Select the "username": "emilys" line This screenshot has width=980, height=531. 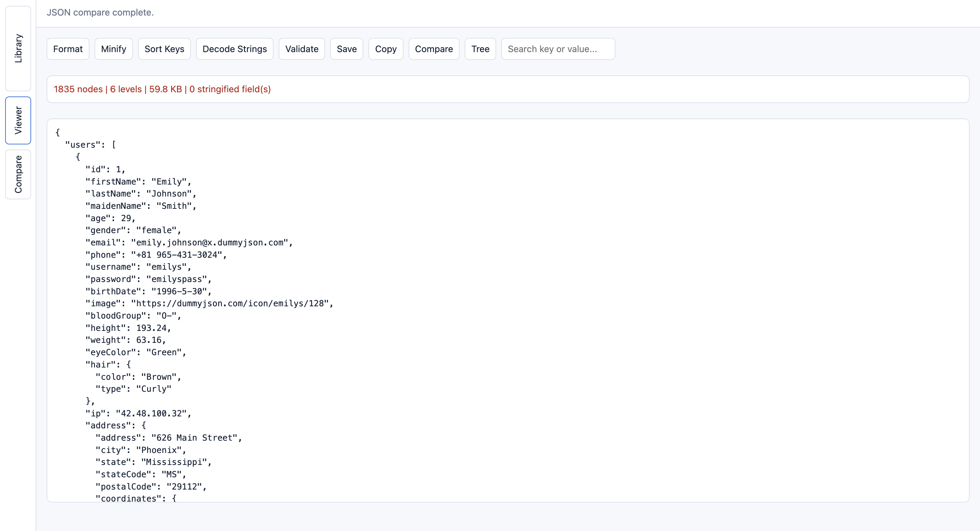pyautogui.click(x=138, y=267)
